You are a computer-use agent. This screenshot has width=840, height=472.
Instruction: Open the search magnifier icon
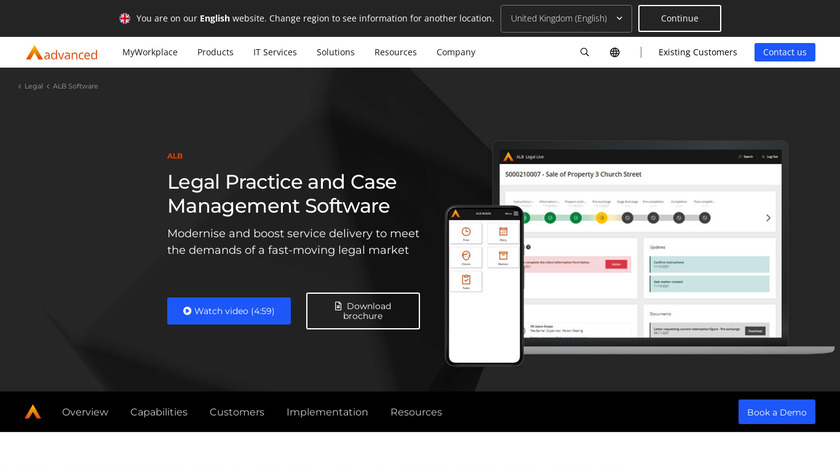pyautogui.click(x=584, y=52)
